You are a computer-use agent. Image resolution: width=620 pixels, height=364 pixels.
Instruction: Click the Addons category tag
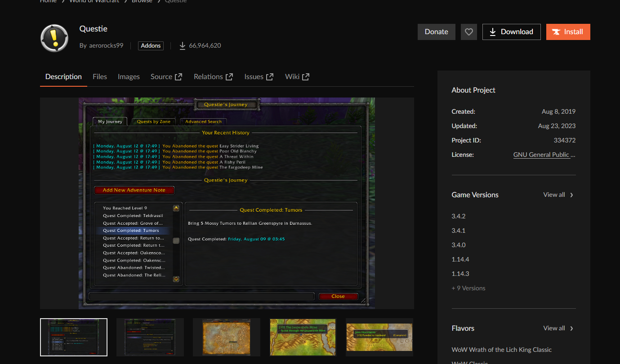tap(151, 45)
